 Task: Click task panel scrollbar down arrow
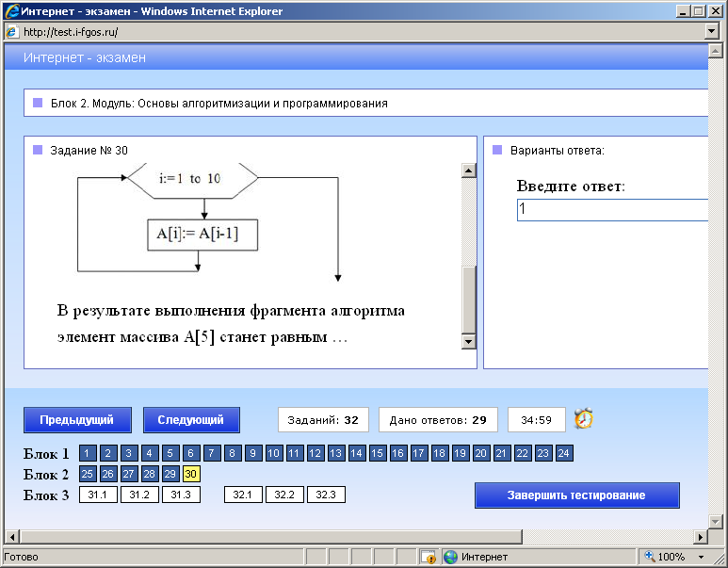(469, 342)
